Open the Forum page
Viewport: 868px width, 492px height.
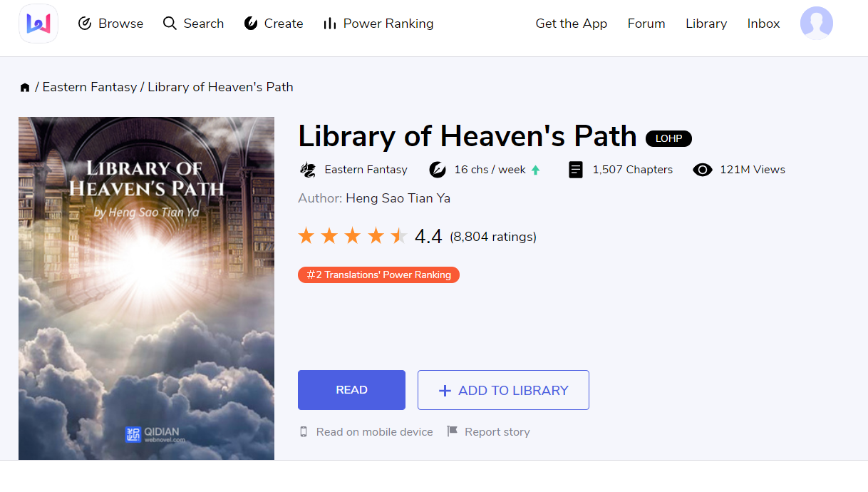coord(646,24)
